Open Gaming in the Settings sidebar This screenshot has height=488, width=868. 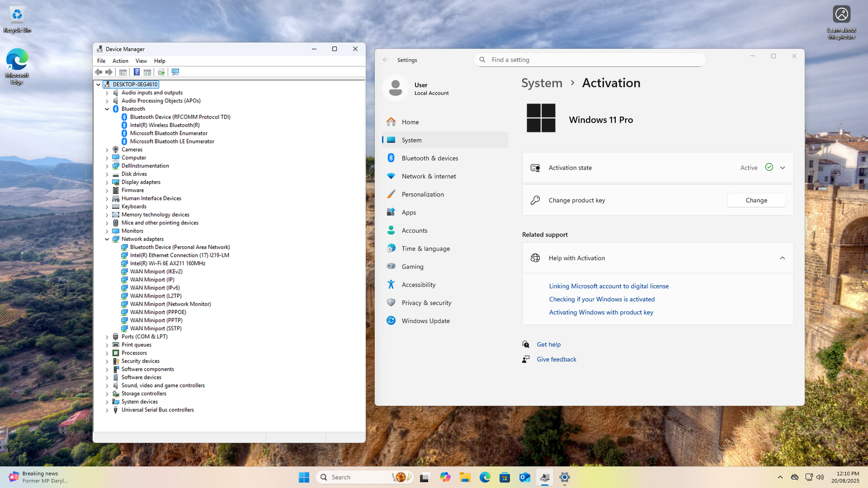pyautogui.click(x=445, y=267)
